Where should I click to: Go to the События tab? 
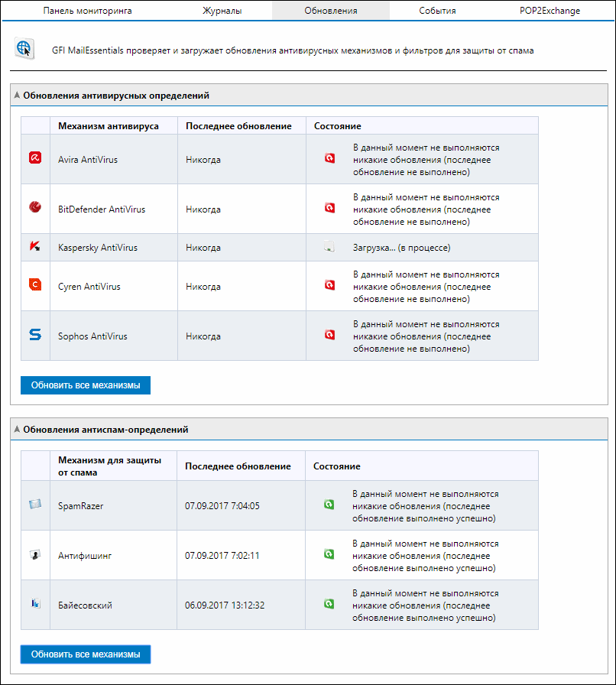pyautogui.click(x=437, y=11)
